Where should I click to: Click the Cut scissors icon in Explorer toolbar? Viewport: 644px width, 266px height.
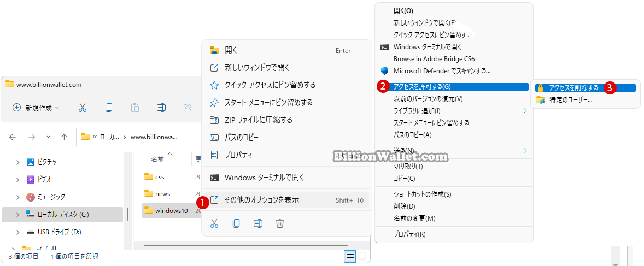point(83,108)
